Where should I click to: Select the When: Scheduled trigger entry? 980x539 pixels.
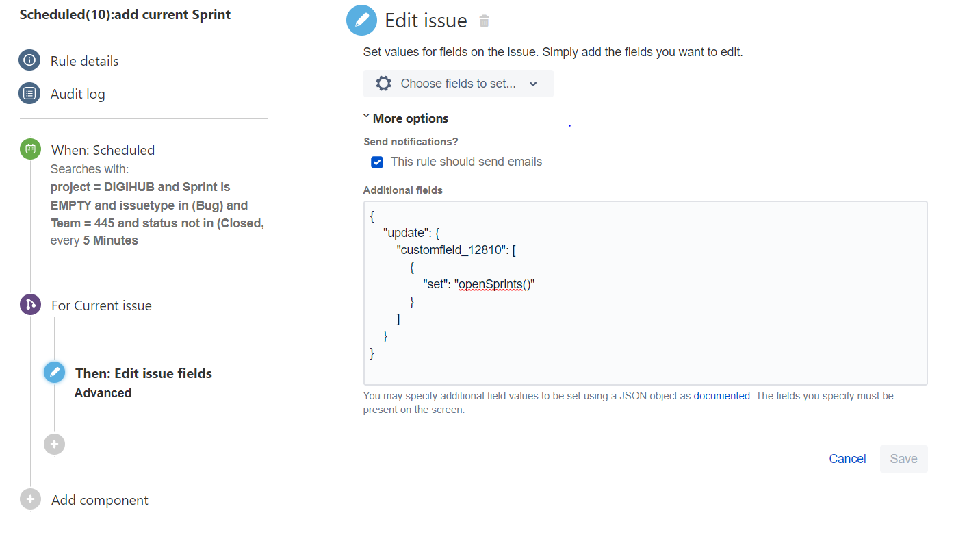(x=103, y=149)
